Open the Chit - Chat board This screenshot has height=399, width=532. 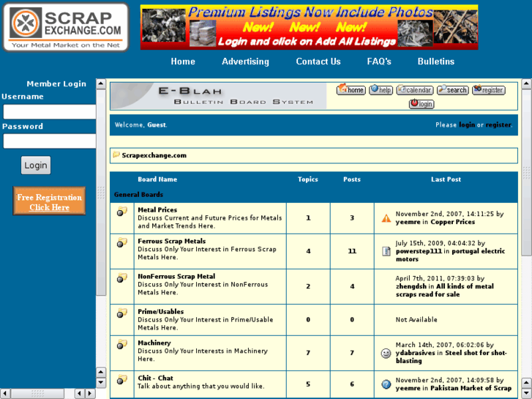click(155, 378)
